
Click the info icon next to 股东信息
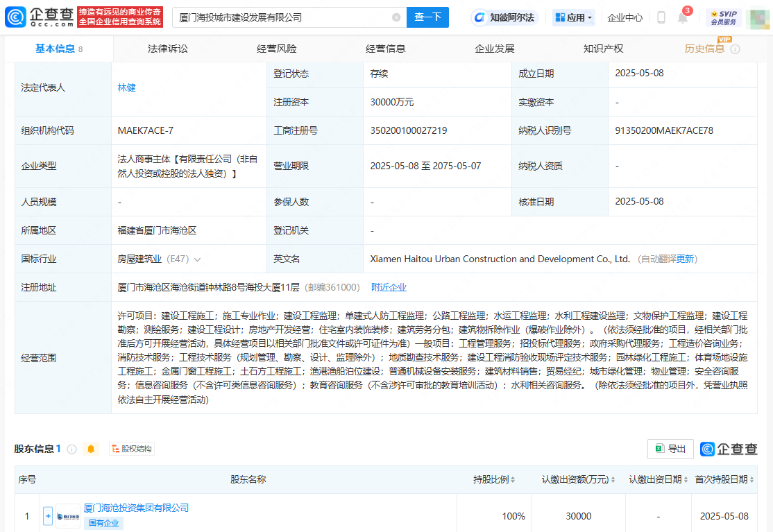pos(71,449)
